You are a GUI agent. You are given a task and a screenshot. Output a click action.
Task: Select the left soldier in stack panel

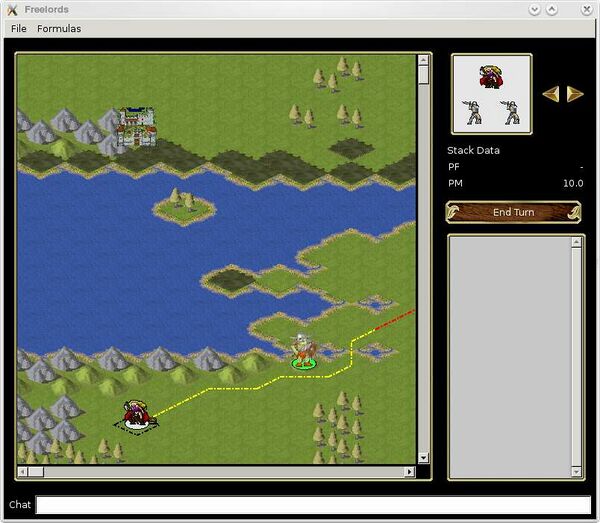coord(472,112)
